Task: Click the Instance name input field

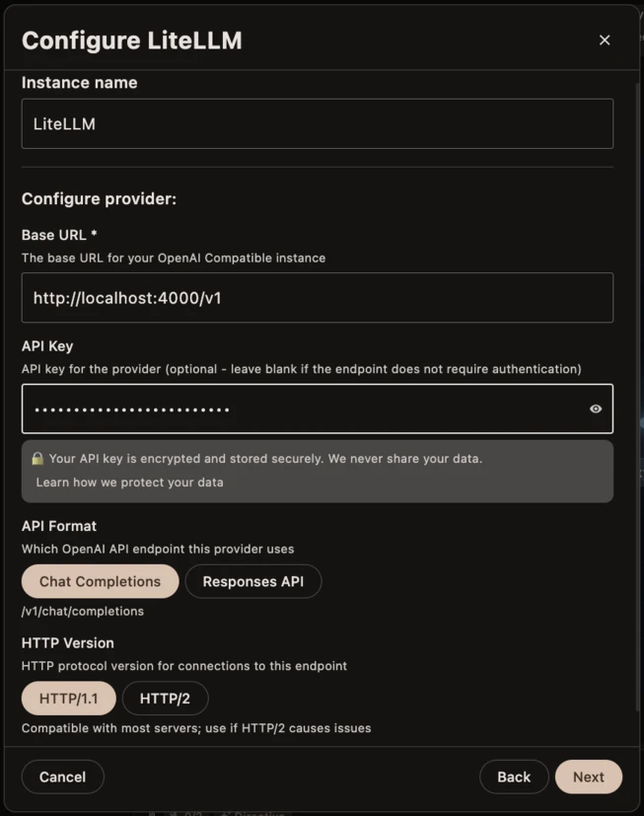Action: click(318, 124)
